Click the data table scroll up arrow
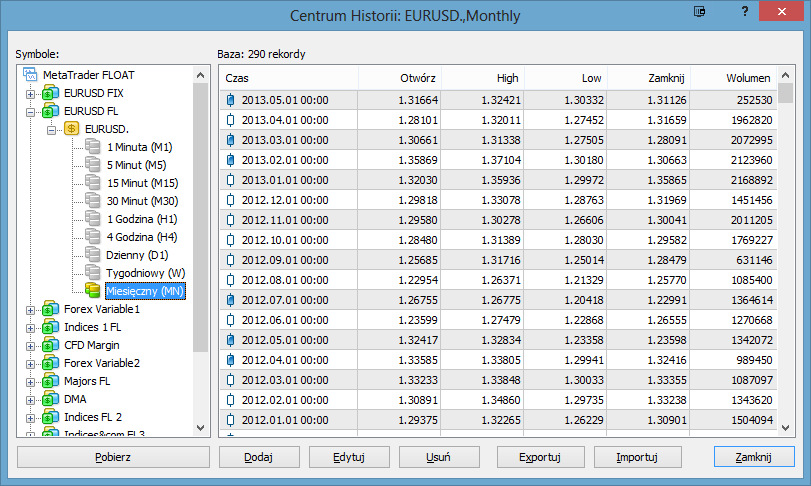The width and height of the screenshot is (811, 486). point(786,75)
